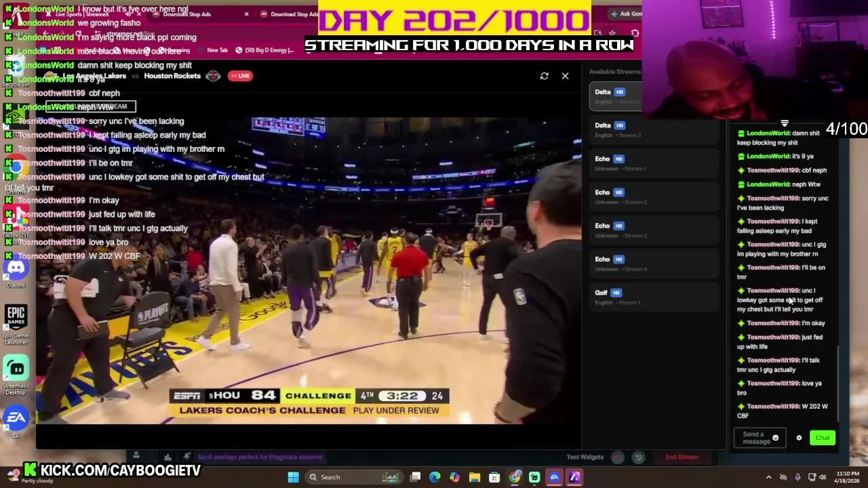Screen dimensions: 868x488
Task: Open File Explorer from taskbar
Action: pos(475,477)
